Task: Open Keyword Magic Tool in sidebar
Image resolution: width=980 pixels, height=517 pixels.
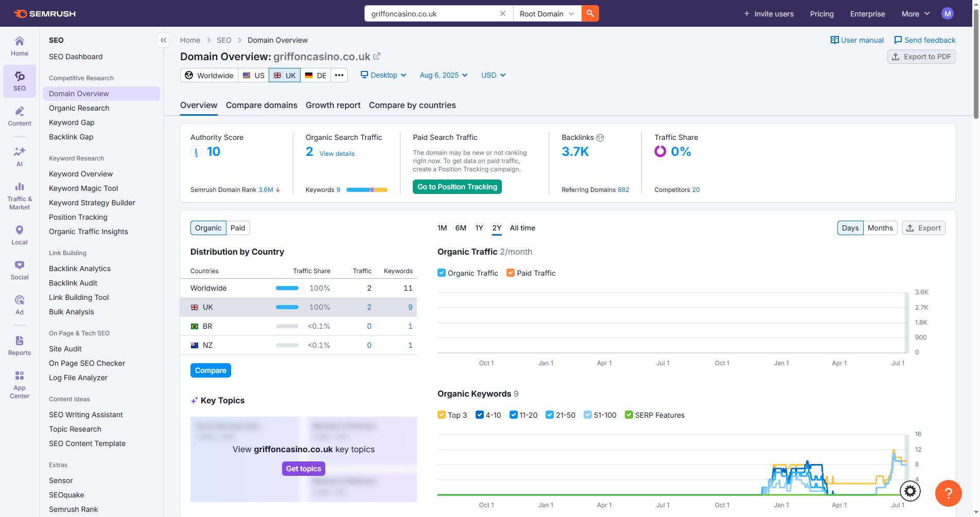Action: tap(83, 188)
